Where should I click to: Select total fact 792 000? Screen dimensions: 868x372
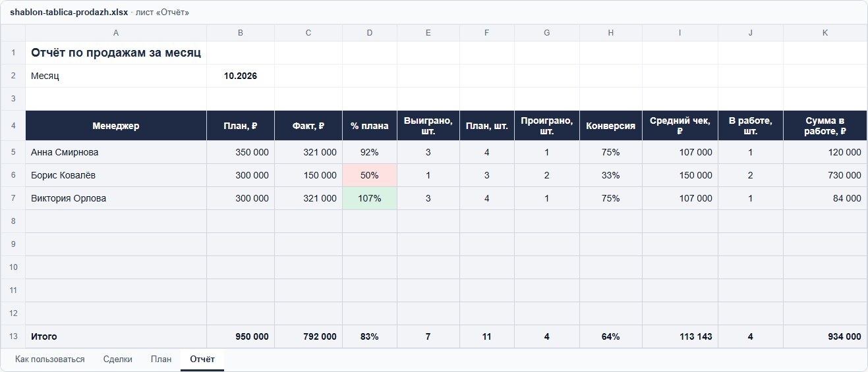[308, 336]
